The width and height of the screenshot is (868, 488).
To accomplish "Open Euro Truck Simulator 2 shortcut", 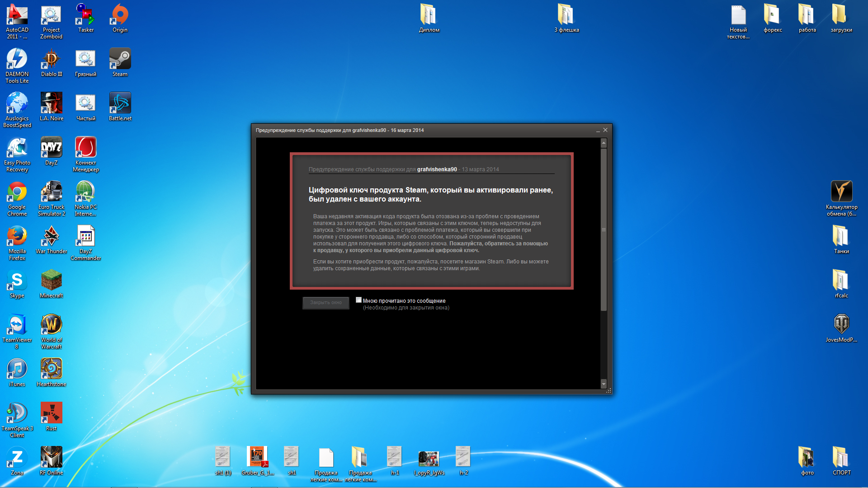I will [x=52, y=198].
